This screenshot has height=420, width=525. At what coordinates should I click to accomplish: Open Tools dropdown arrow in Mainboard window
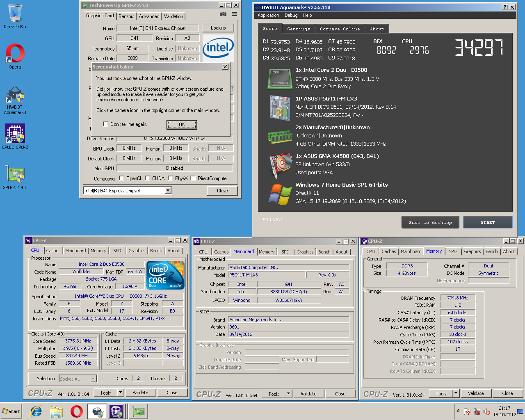(x=289, y=394)
